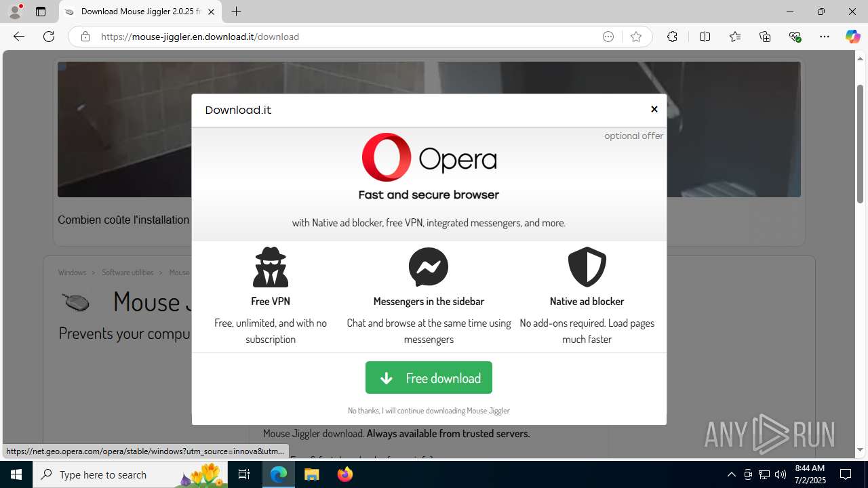
Task: Open Browser essentials heart icon
Action: pos(795,37)
